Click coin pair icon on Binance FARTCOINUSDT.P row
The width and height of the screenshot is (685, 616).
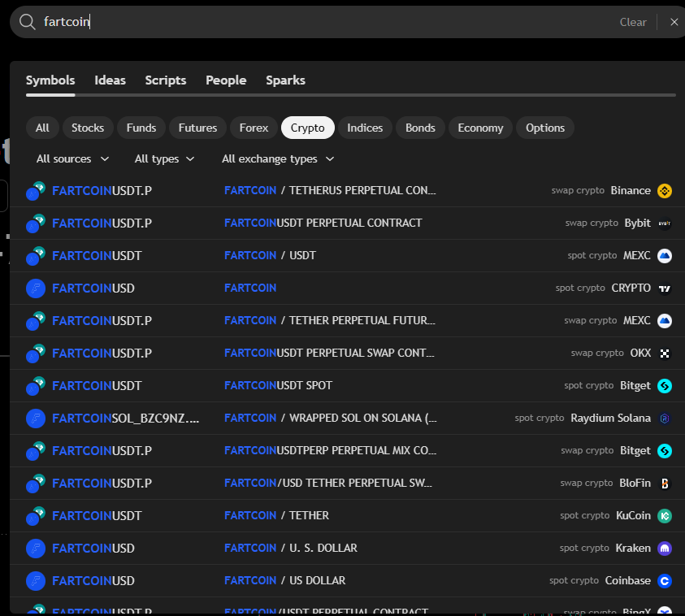click(36, 191)
